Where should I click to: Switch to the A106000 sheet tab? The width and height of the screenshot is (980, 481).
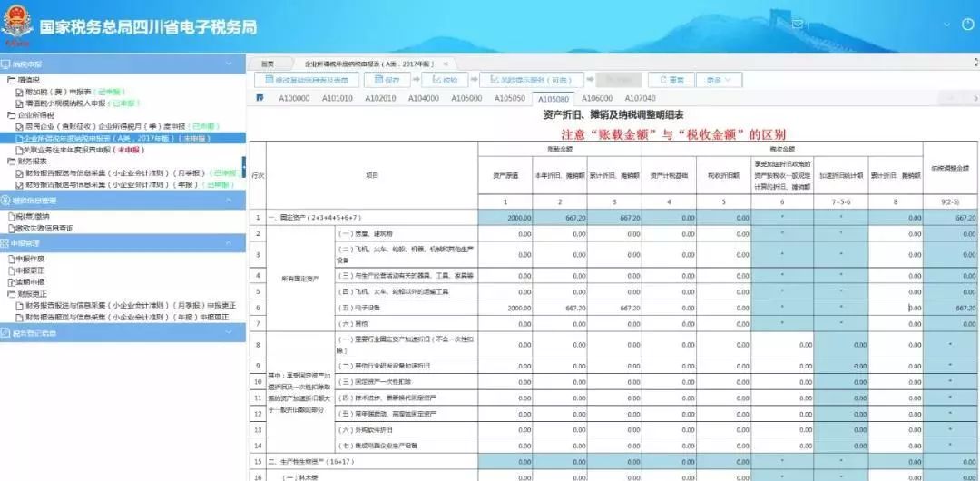[596, 98]
